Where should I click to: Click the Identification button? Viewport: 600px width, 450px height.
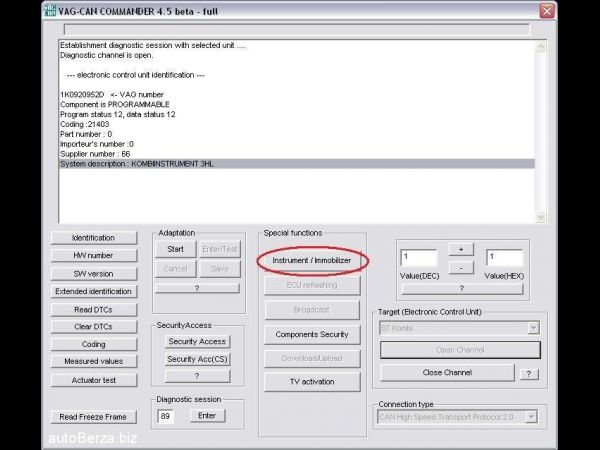[93, 238]
